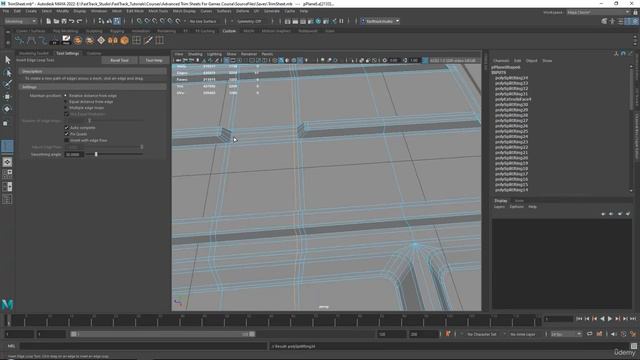Click the first curve shelf icon
The height and width of the screenshot is (360, 640).
19,40
